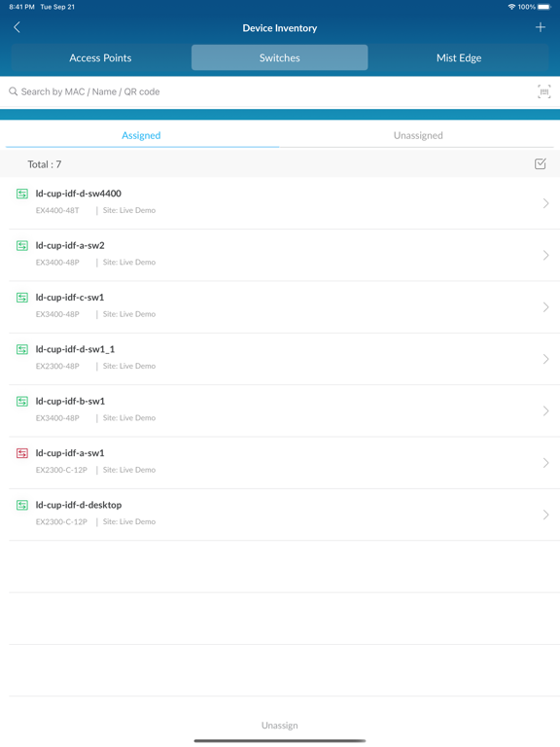This screenshot has height=747, width=560.
Task: Click green switch icon for ld-cup-idf-b-sw1
Action: tap(22, 401)
